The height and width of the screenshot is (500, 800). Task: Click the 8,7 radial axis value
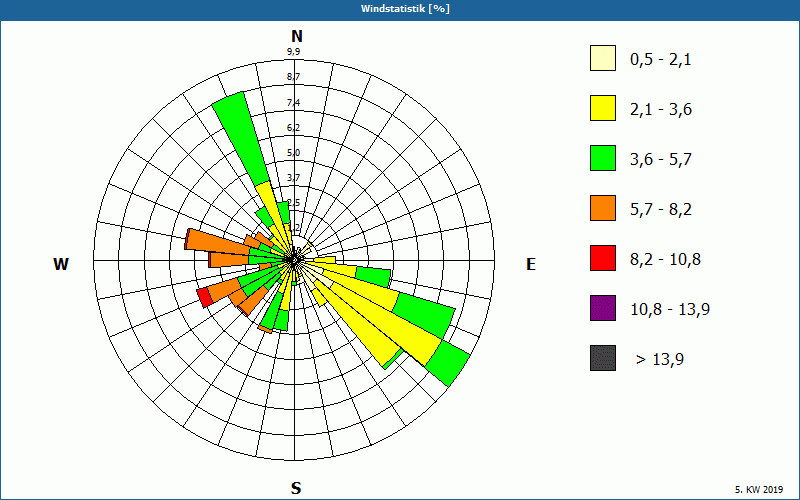click(293, 77)
